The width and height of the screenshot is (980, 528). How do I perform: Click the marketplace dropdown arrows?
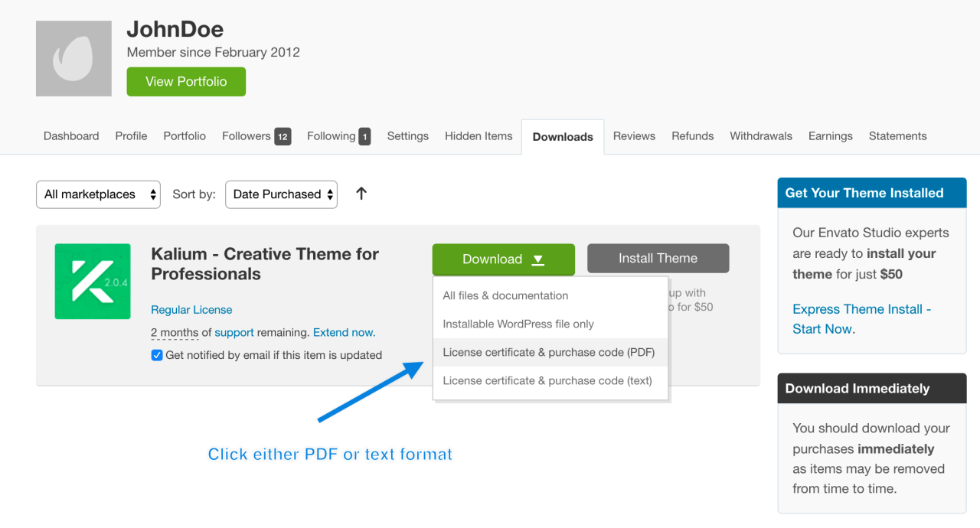(152, 194)
